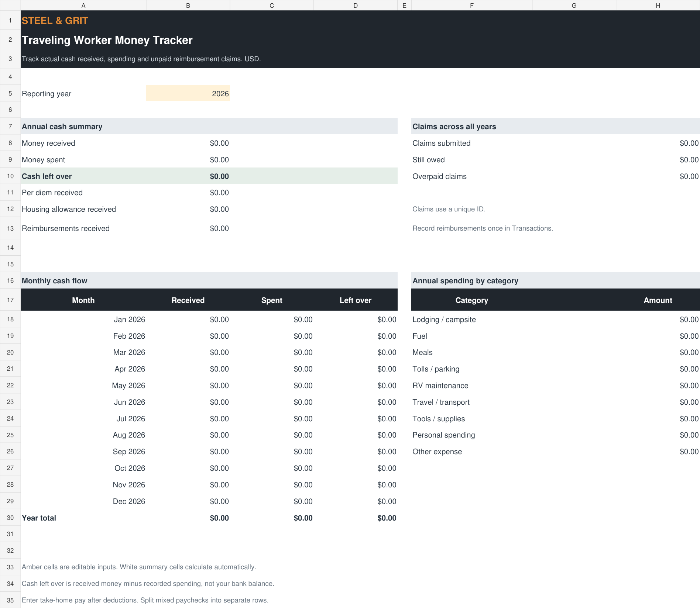Select the Housing allowance received label
This screenshot has height=608, width=700.
(69, 209)
